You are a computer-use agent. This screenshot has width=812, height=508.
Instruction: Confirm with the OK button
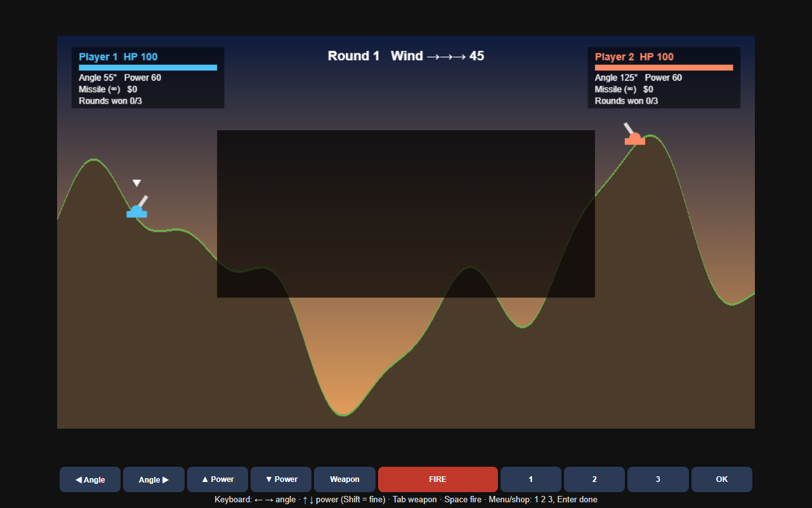(x=722, y=479)
